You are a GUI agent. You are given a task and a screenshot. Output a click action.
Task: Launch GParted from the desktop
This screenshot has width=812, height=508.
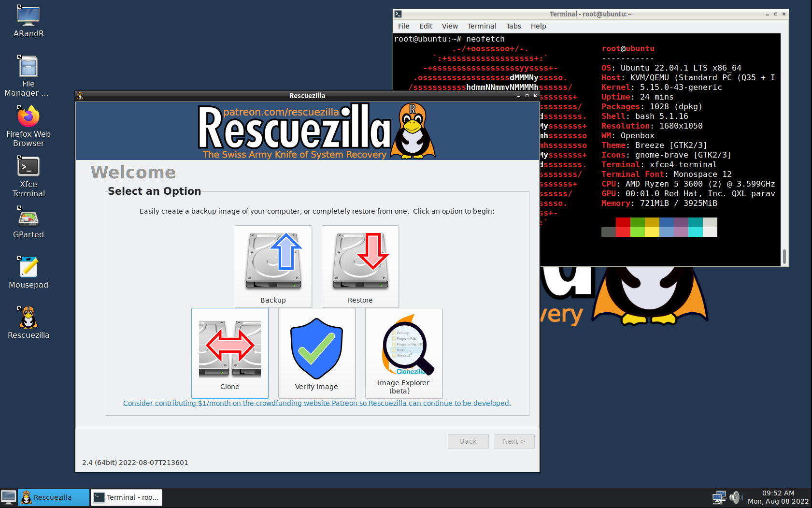click(x=28, y=222)
